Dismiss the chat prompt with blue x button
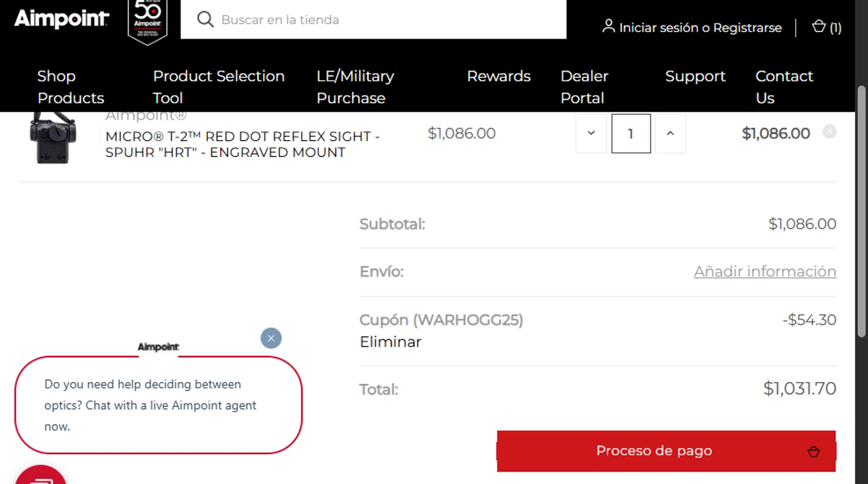This screenshot has height=484, width=868. coord(271,338)
